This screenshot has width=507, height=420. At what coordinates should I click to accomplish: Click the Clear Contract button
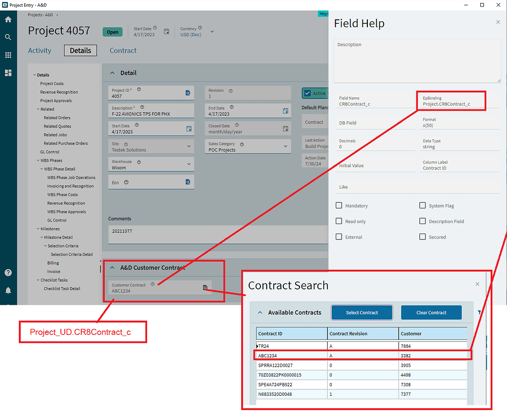click(x=431, y=312)
